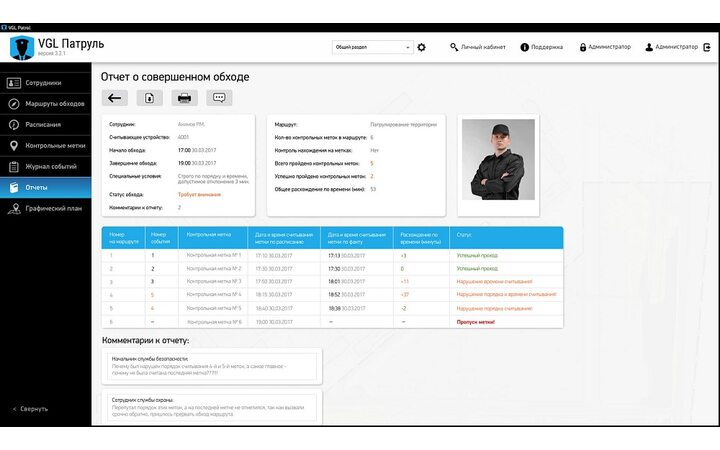Click the VGL Патруль shield logo
This screenshot has width=720, height=450.
18,49
